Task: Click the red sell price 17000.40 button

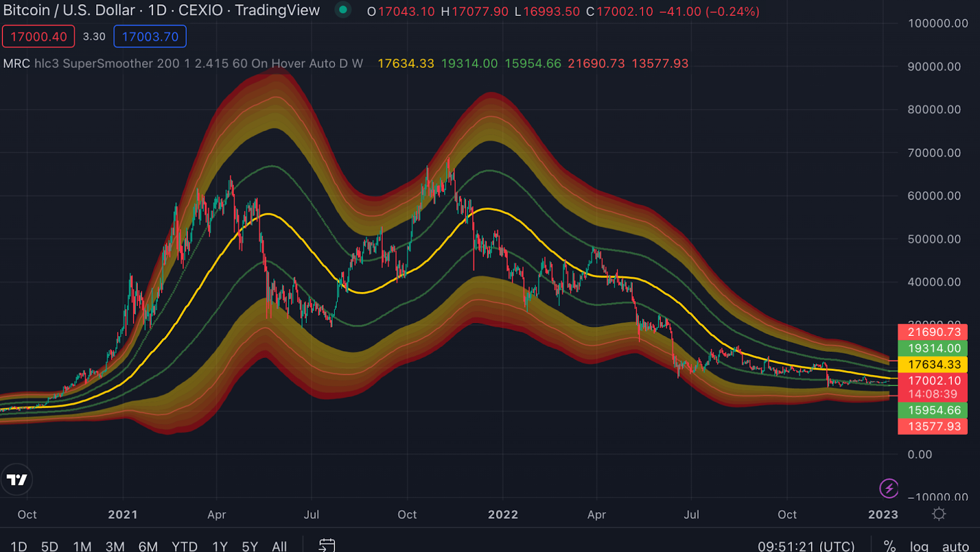Action: [x=39, y=37]
